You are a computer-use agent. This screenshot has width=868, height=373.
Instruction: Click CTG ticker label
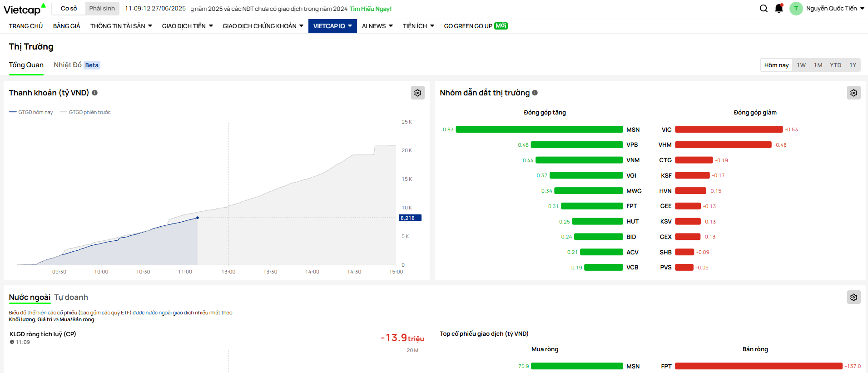[x=665, y=160]
